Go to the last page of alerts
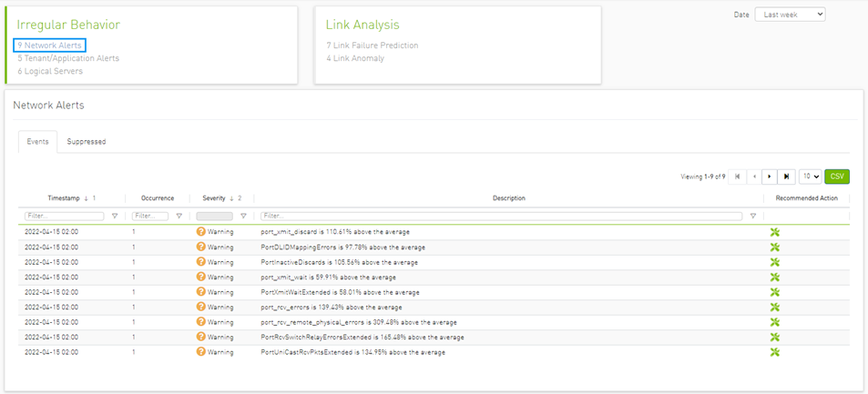Viewport: 868px width, 394px height. [x=787, y=177]
